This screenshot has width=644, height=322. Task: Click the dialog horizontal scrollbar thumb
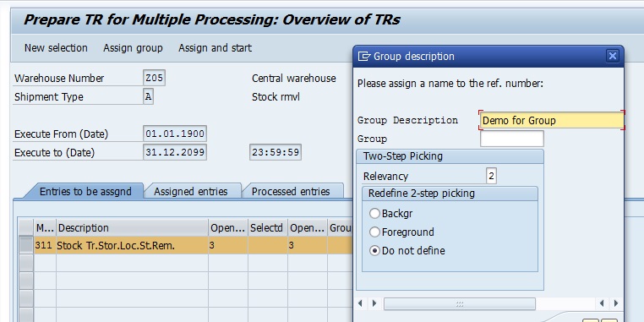(459, 304)
